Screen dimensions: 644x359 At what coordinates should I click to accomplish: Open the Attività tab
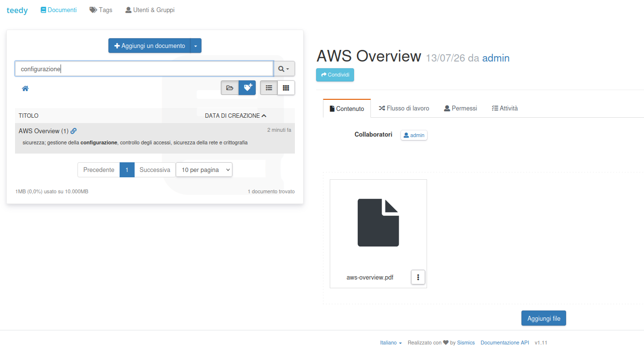[505, 108]
